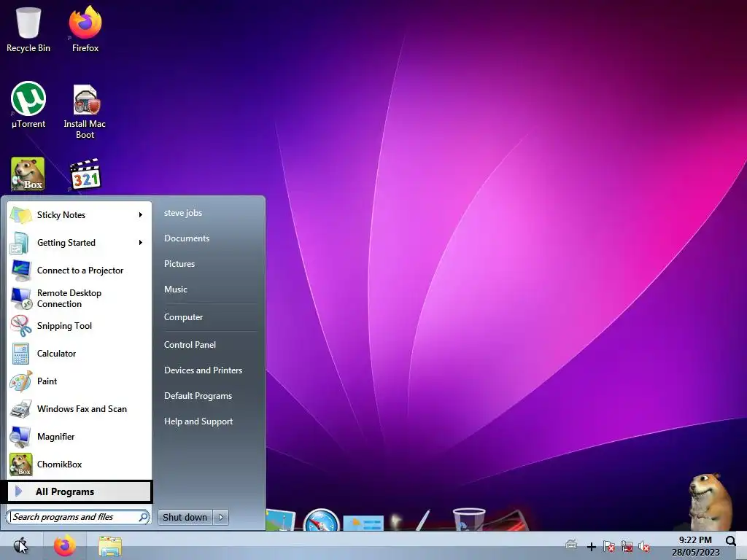
Task: Open the Recycle Bin desktop icon
Action: [x=28, y=28]
